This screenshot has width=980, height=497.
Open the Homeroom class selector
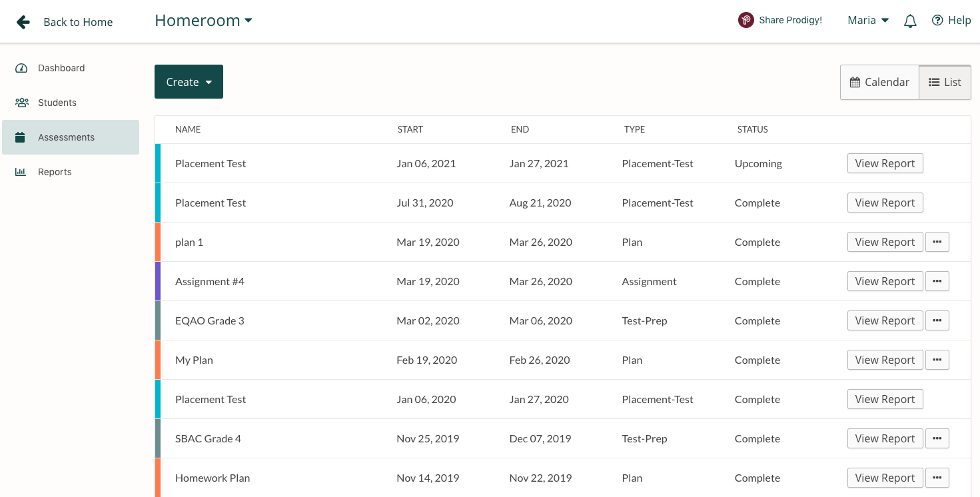click(x=203, y=20)
